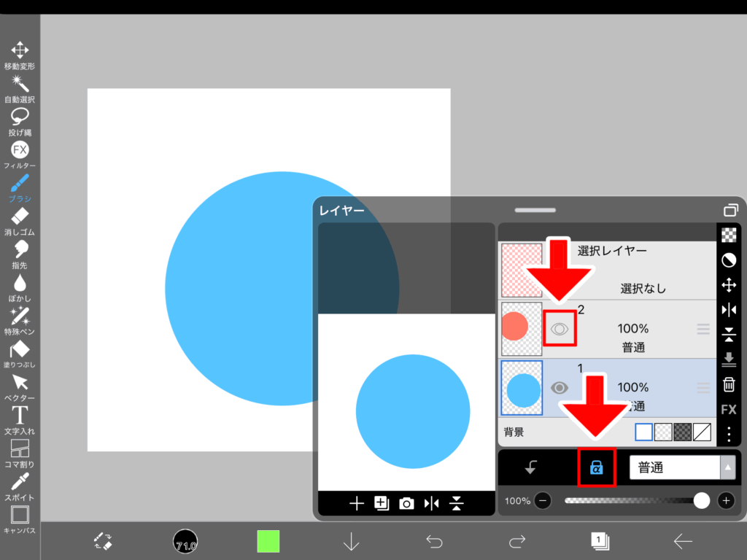
Task: Delete layer with the trash icon
Action: [728, 384]
